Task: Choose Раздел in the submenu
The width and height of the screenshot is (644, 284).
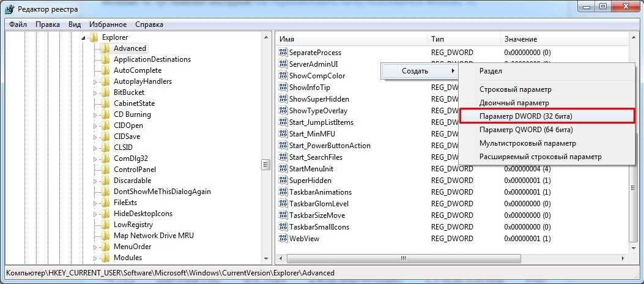Action: tap(547, 70)
